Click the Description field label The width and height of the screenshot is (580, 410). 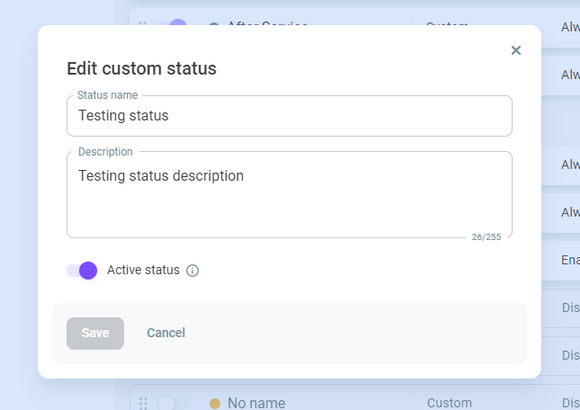(x=105, y=152)
